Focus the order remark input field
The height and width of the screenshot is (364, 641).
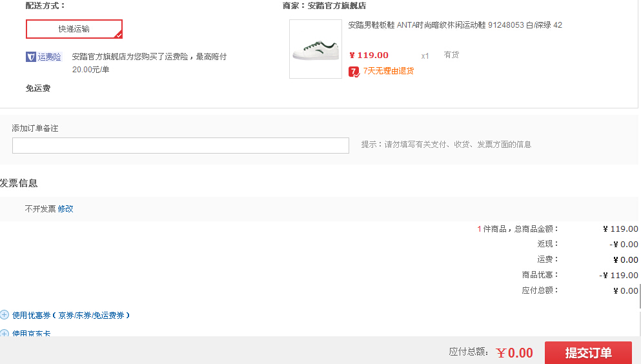coord(181,145)
